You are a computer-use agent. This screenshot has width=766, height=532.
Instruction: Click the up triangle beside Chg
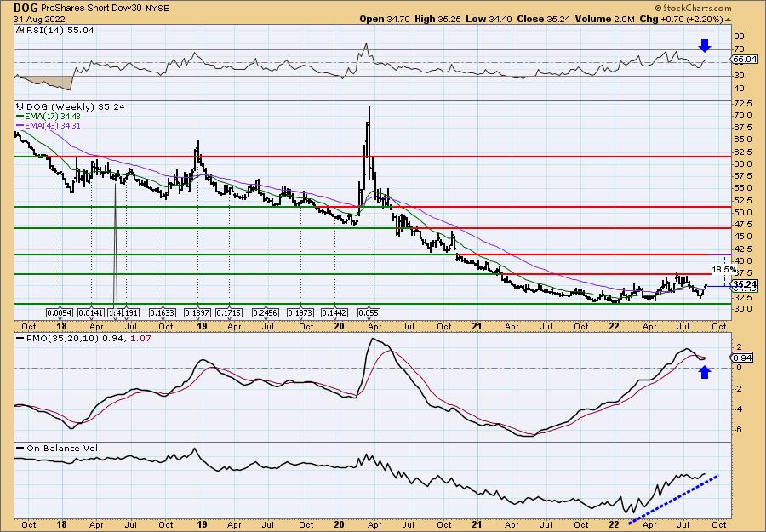[728, 20]
